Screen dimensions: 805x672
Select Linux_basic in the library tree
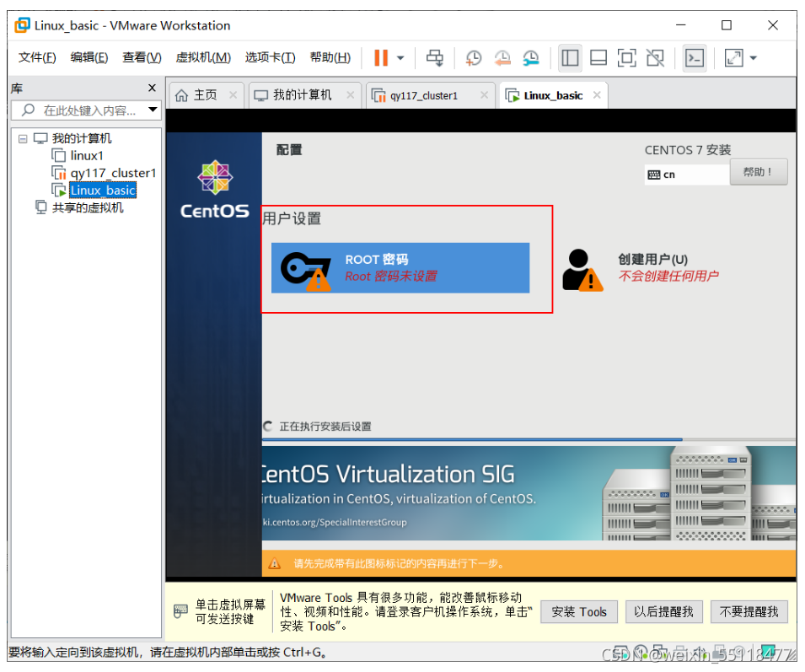coord(103,191)
